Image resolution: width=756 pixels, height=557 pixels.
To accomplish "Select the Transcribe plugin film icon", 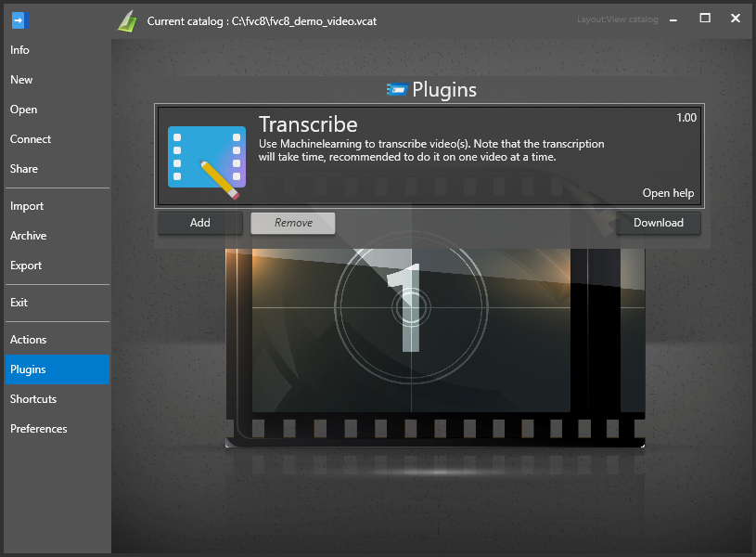I will pyautogui.click(x=206, y=157).
